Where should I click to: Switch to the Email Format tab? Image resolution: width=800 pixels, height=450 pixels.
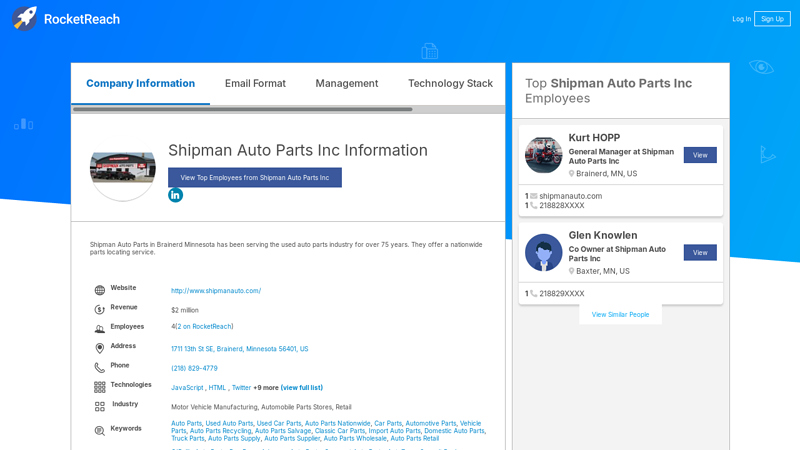[255, 83]
